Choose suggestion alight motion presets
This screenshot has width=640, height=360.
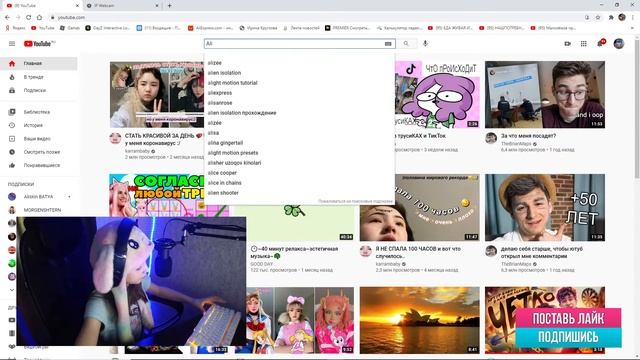(300, 153)
